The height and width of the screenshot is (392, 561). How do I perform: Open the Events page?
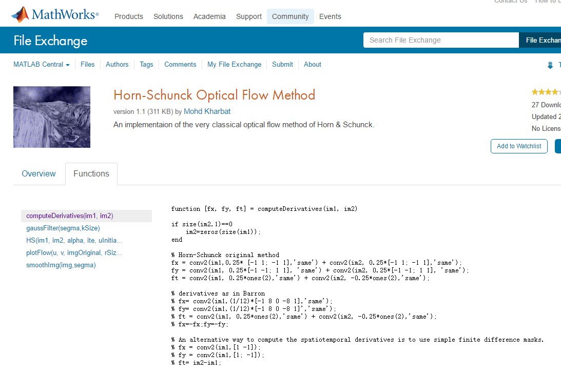click(x=330, y=16)
